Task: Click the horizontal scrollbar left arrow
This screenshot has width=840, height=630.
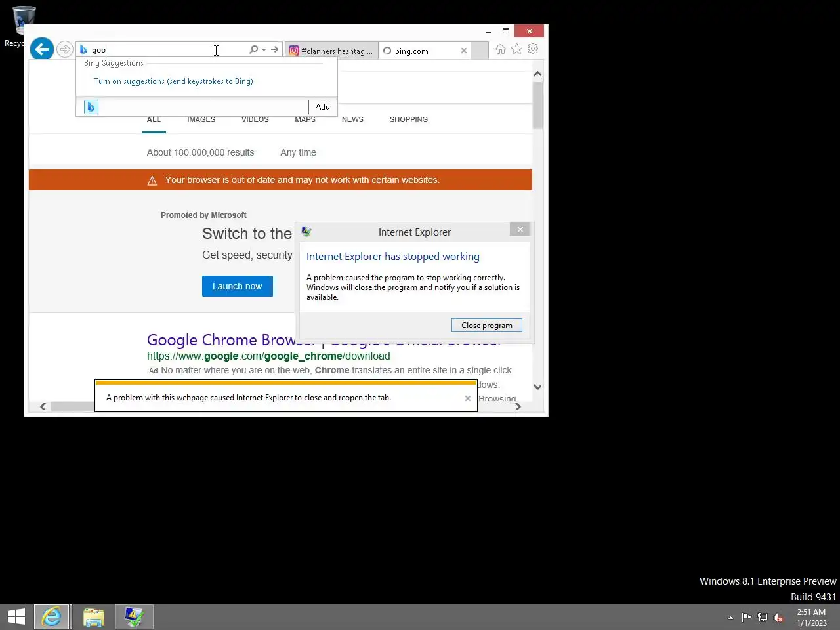Action: [x=43, y=406]
